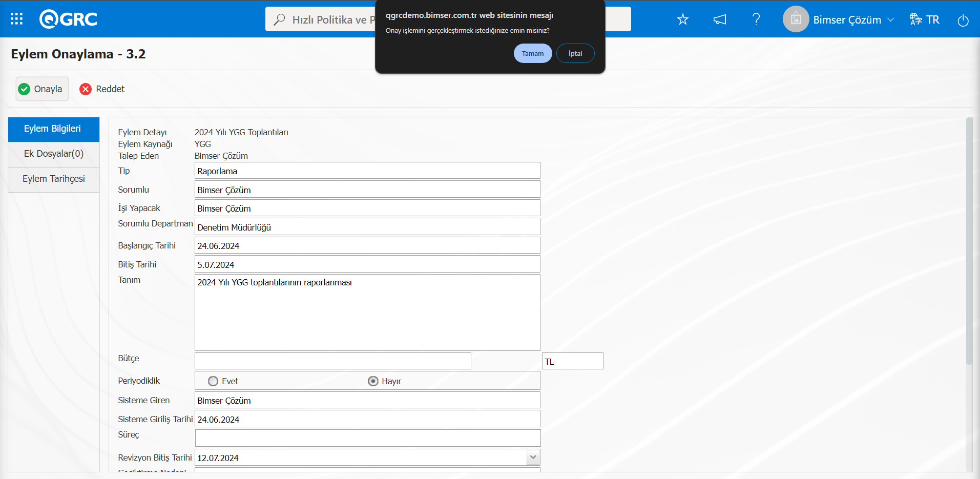The height and width of the screenshot is (479, 980).
Task: Click the TR language label
Action: click(933, 19)
